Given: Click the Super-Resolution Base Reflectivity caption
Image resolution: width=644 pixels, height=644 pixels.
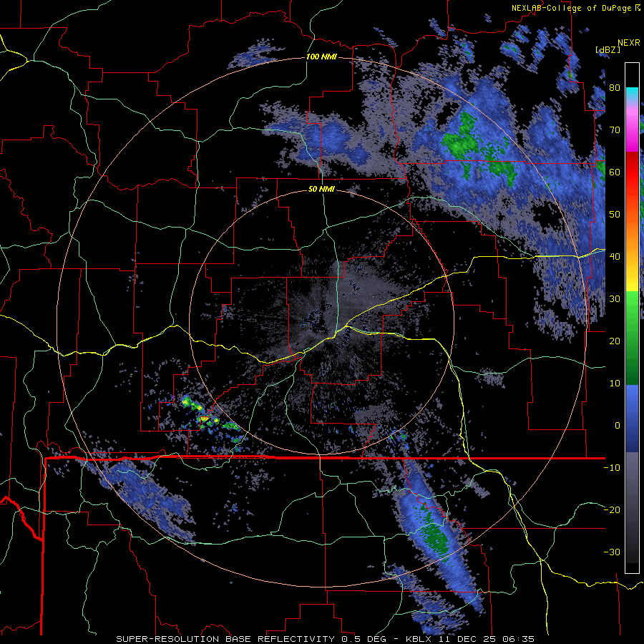Looking at the screenshot, I should click(325, 639).
